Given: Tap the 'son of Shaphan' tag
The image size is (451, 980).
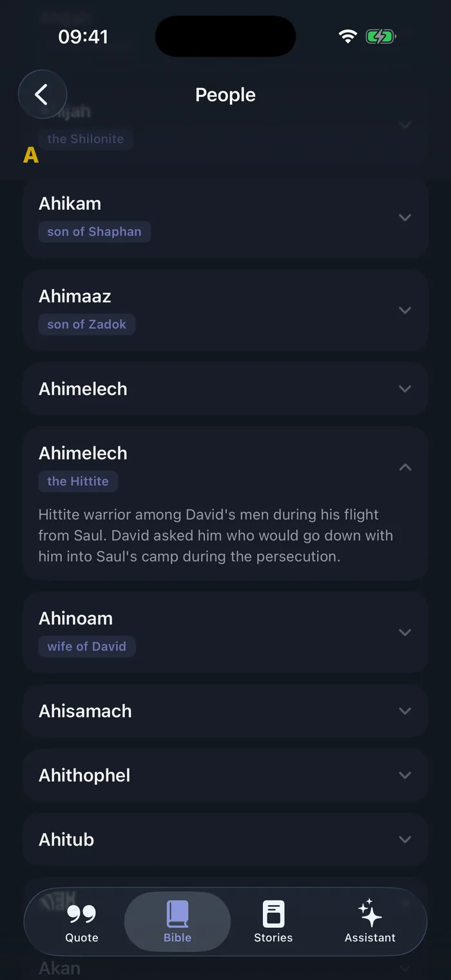Looking at the screenshot, I should [x=94, y=232].
